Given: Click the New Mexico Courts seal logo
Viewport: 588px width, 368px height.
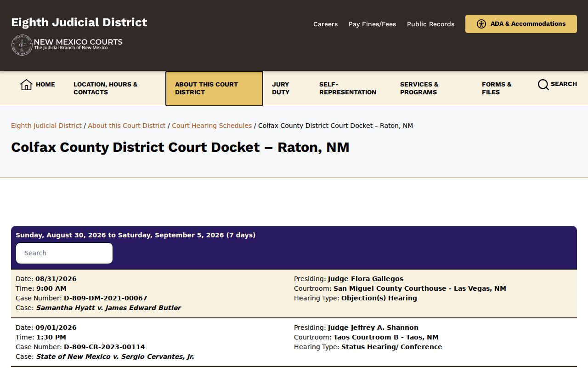Looking at the screenshot, I should tap(22, 45).
